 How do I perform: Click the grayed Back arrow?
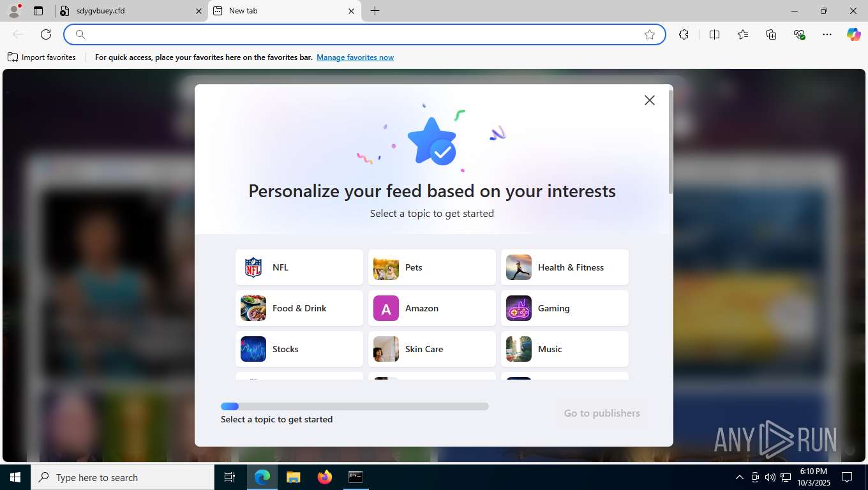[18, 34]
